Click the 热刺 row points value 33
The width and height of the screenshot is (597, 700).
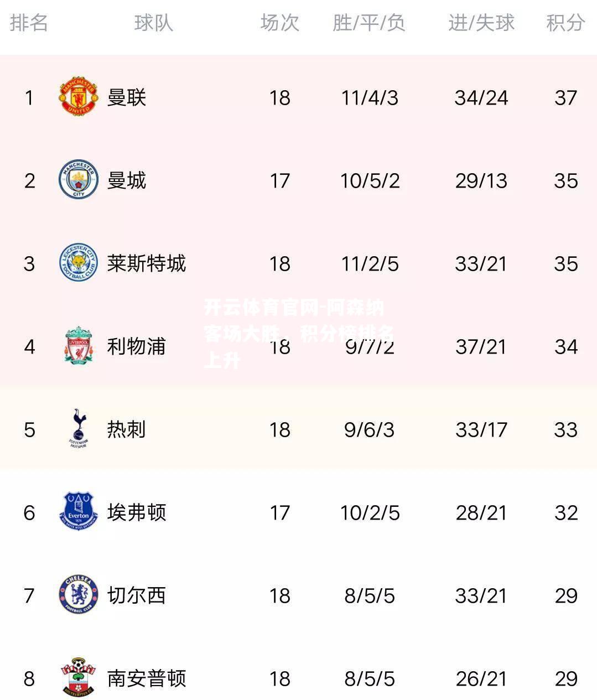565,429
